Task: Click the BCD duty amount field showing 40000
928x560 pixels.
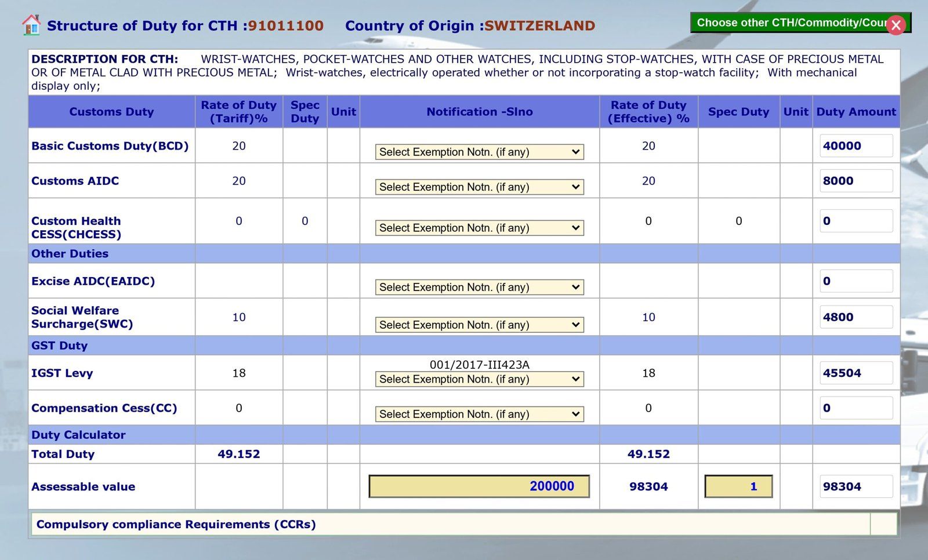Action: coord(856,146)
